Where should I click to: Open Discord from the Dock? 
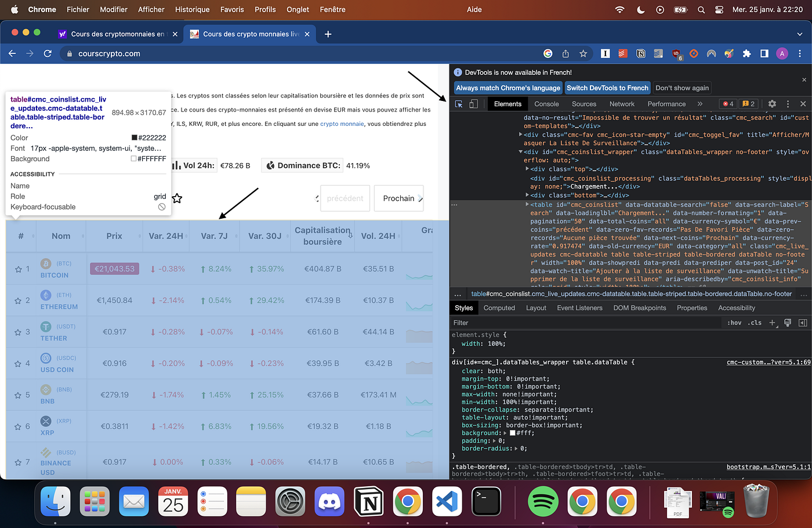329,501
